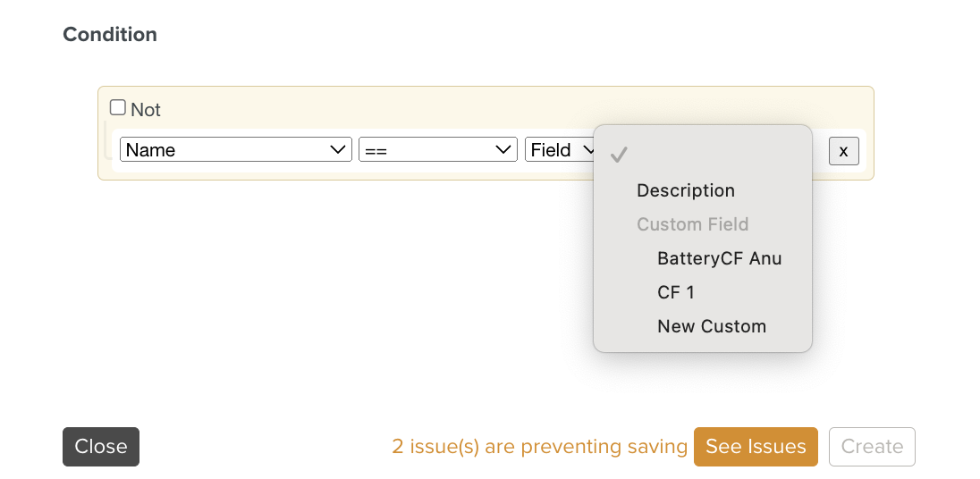
Task: Choose Description from the popup list
Action: point(686,190)
